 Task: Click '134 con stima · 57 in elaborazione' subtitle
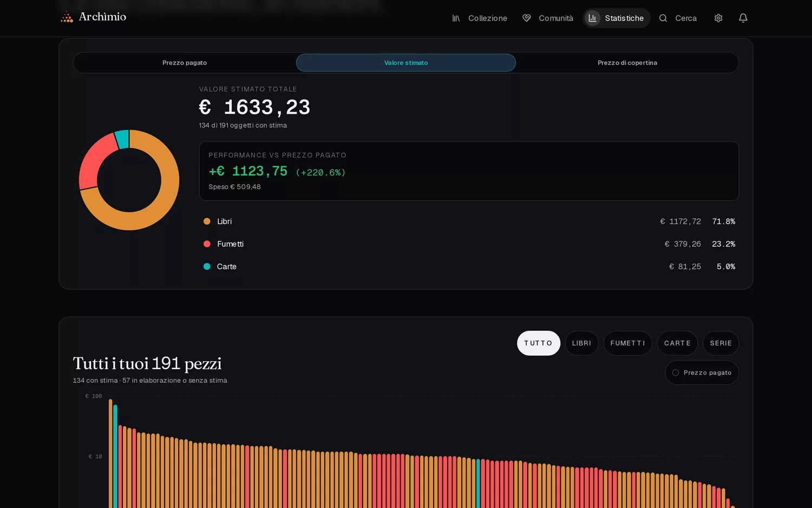click(x=150, y=381)
